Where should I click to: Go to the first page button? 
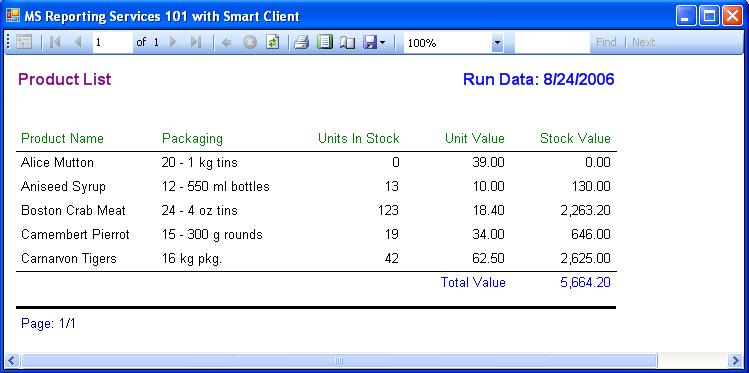click(55, 43)
